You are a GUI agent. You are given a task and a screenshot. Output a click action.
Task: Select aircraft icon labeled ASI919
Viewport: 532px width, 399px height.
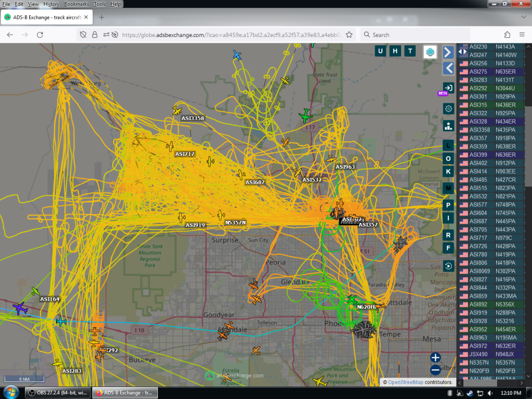click(181, 217)
